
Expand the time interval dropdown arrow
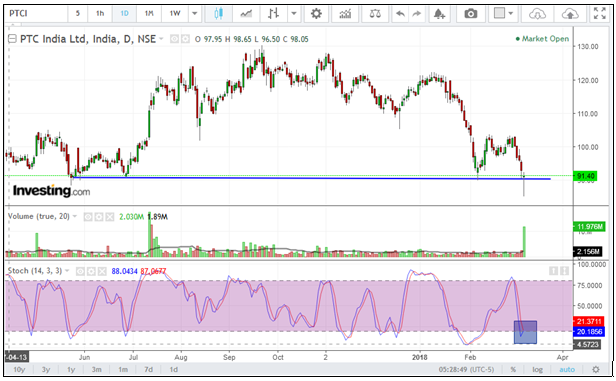click(194, 14)
